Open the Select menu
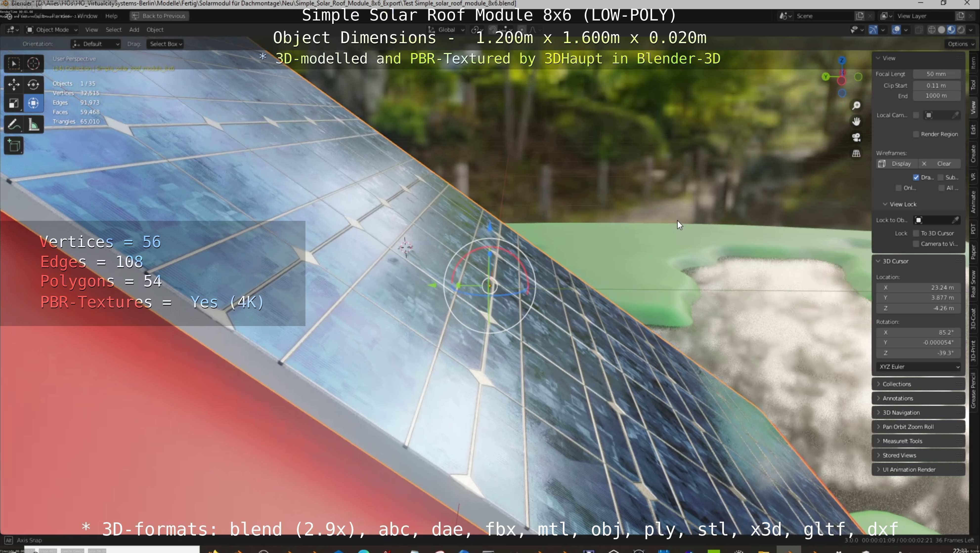 113,30
